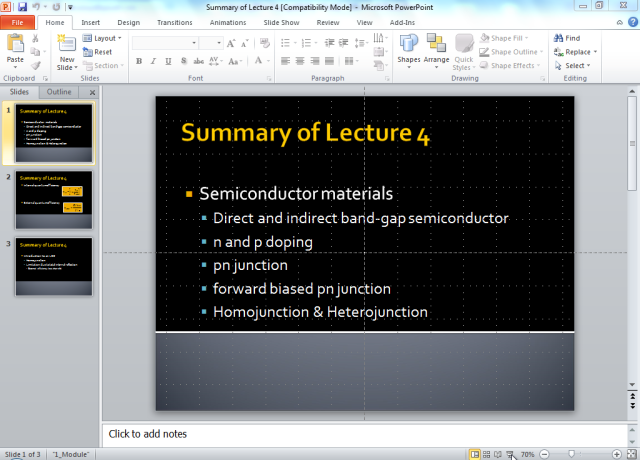The image size is (640, 460).
Task: Select slide 2 thumbnail
Action: point(54,200)
